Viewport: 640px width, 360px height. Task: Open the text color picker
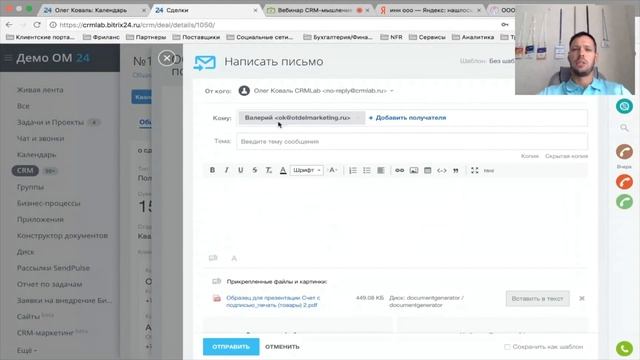tap(283, 170)
